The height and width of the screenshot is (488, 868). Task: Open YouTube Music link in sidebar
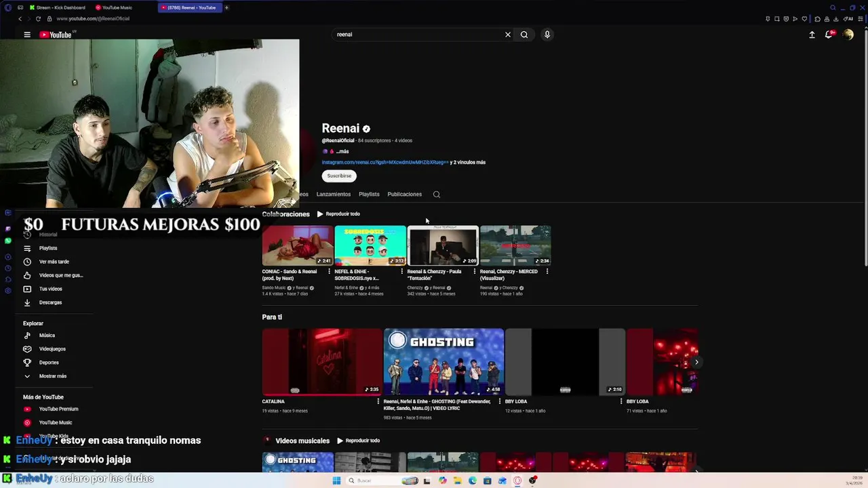(54, 423)
